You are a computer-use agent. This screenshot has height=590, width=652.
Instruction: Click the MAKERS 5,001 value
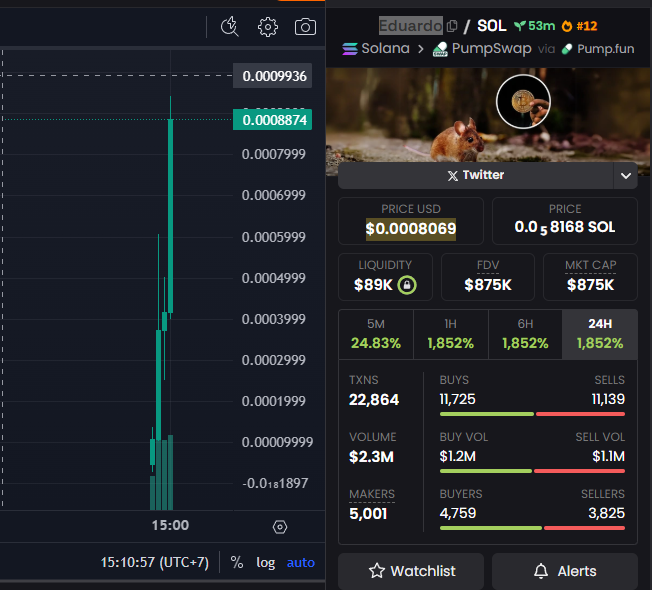(368, 514)
